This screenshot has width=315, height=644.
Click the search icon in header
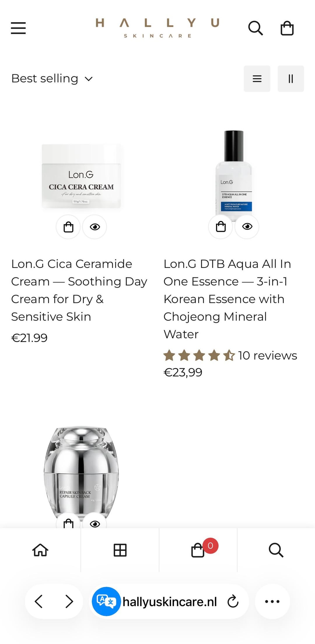[256, 28]
